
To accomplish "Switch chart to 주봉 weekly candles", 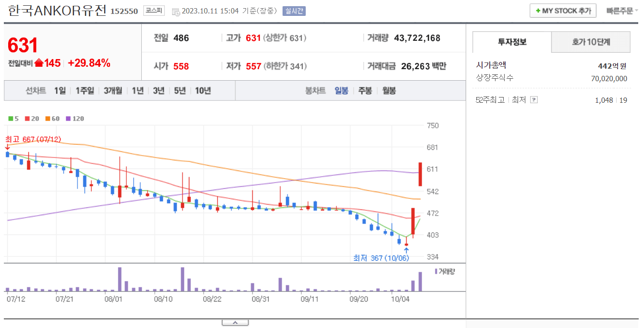I will coord(365,90).
